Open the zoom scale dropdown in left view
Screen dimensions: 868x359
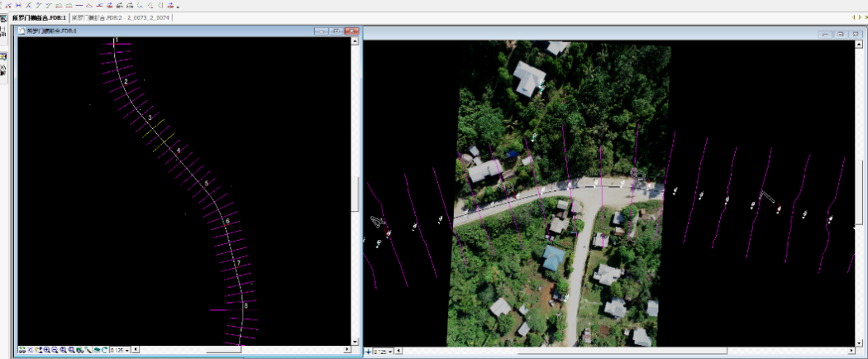pos(127,350)
